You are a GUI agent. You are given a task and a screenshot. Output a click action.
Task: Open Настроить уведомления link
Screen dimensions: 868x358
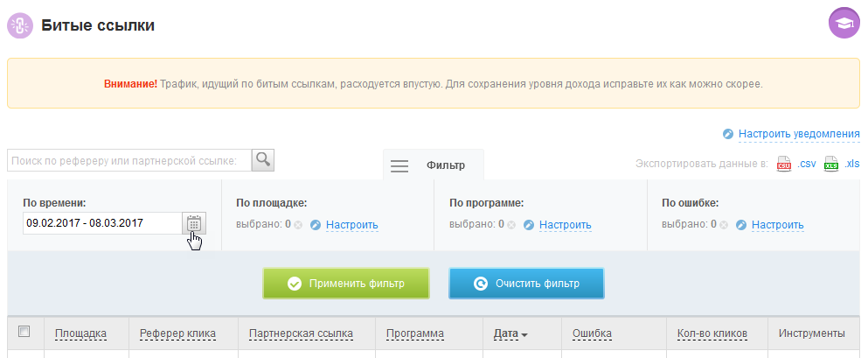click(798, 134)
